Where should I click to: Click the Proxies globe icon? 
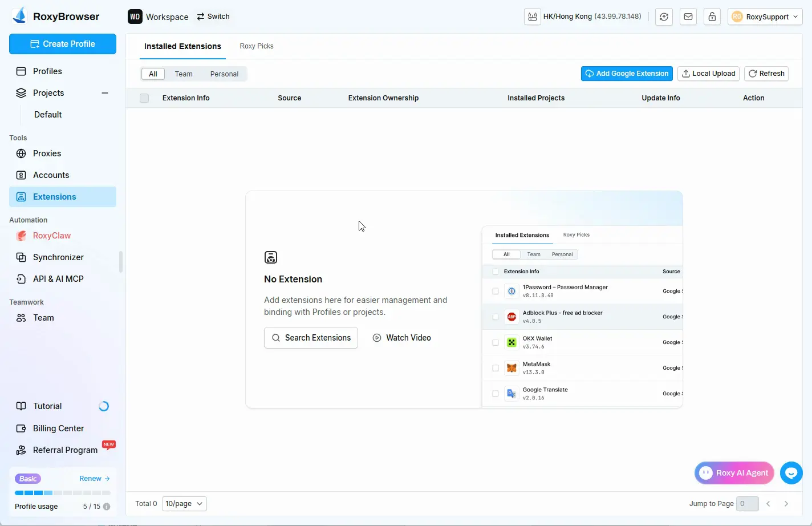pyautogui.click(x=21, y=153)
